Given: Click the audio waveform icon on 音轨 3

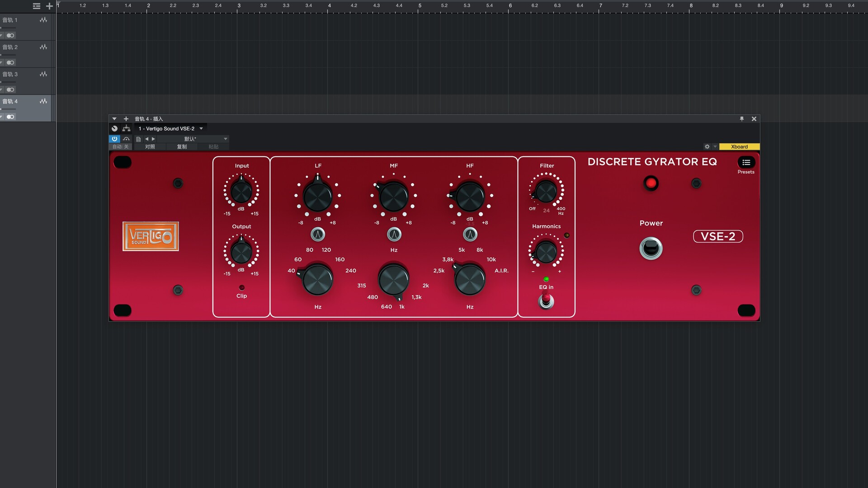Looking at the screenshot, I should [x=43, y=74].
